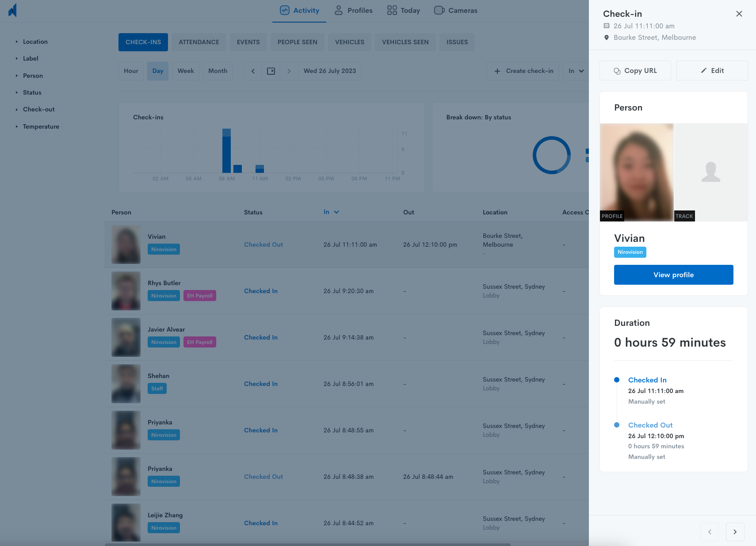
Task: Switch to the Cameras tab
Action: [455, 11]
